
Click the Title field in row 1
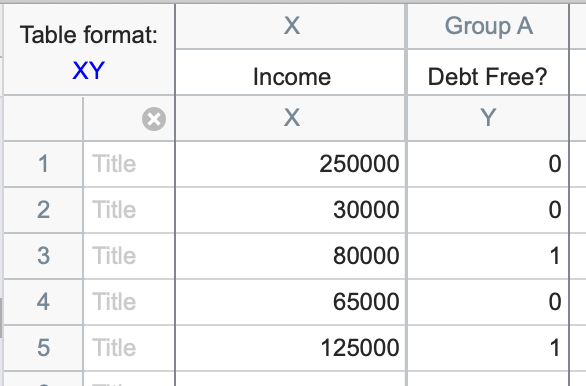coord(129,164)
